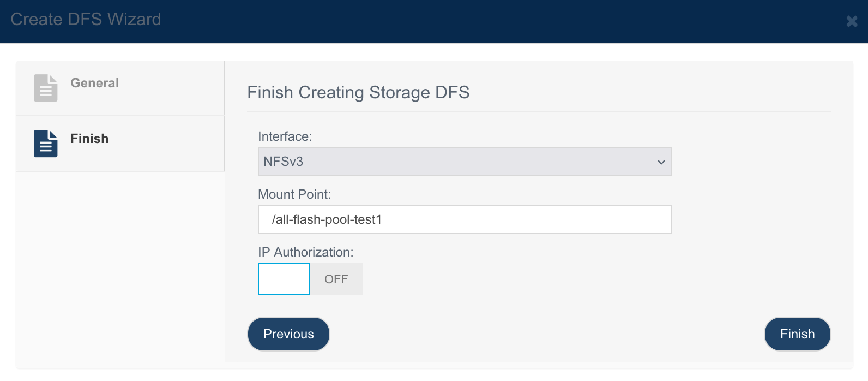Switch to the General wizard step

[120, 88]
